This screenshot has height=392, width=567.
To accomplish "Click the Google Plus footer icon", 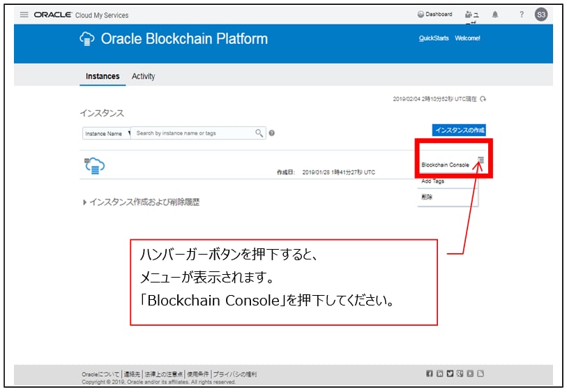I will pos(460,374).
